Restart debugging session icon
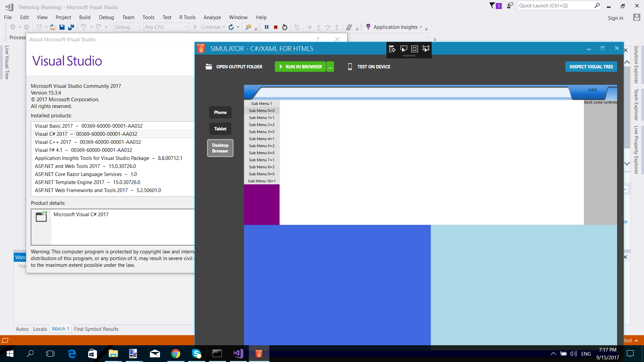The height and width of the screenshot is (362, 644). click(285, 27)
